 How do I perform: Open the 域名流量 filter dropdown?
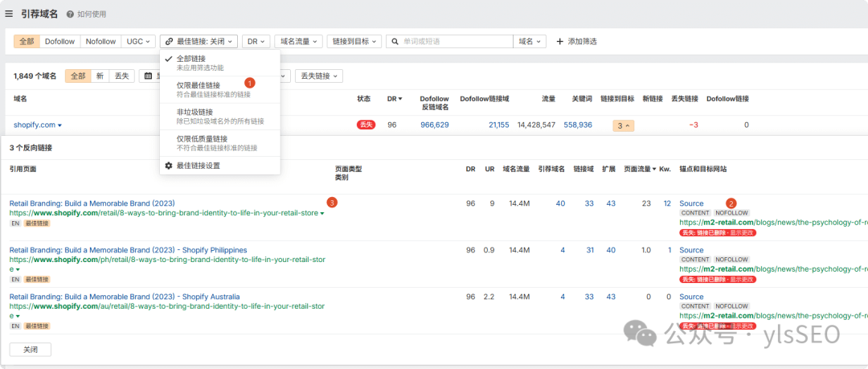(x=298, y=42)
